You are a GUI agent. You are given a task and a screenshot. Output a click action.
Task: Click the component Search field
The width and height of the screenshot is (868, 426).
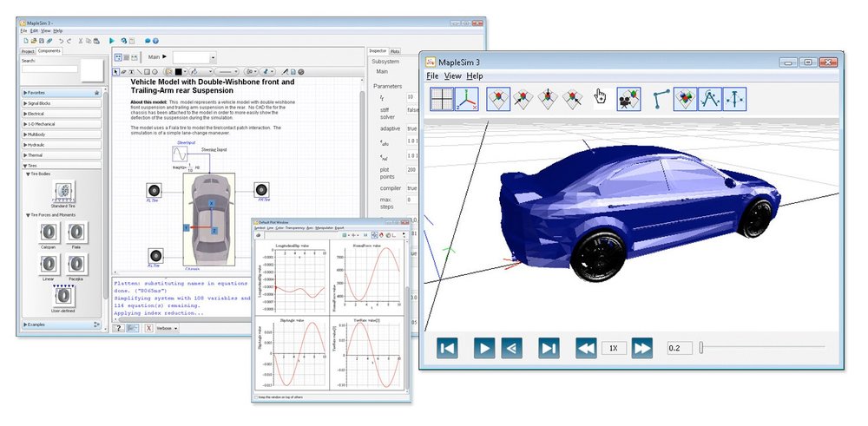(x=49, y=69)
